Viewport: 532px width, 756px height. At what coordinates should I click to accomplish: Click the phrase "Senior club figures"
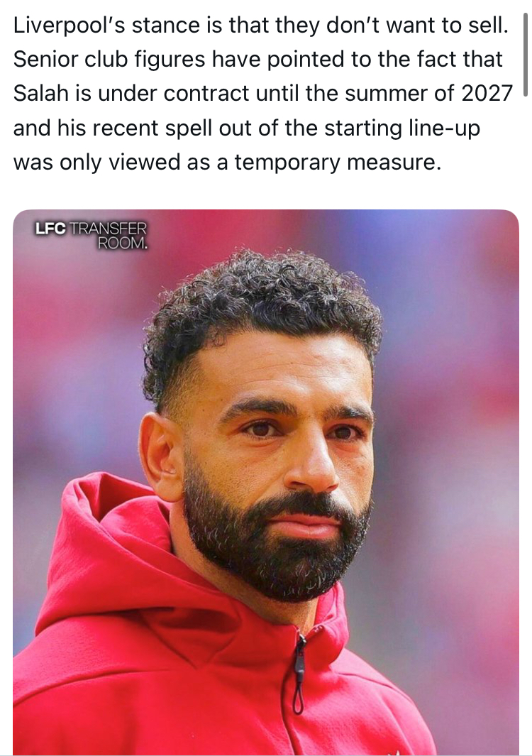click(x=111, y=60)
